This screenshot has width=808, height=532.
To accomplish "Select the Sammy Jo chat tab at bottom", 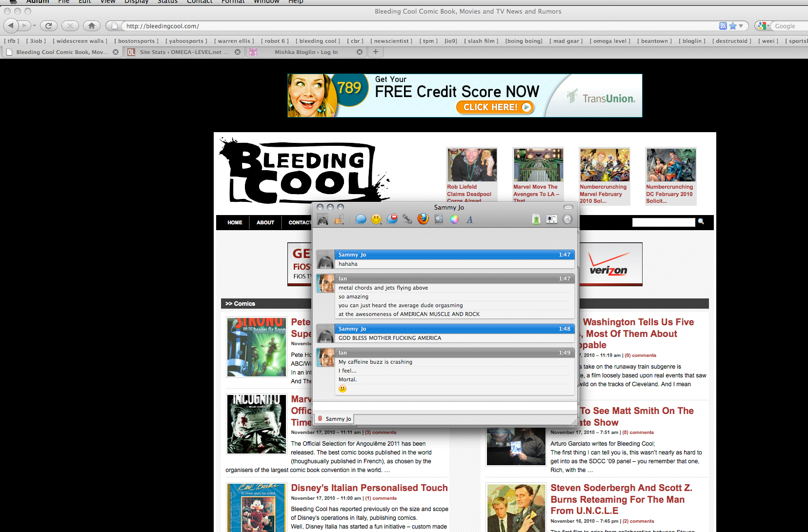I will 334,419.
